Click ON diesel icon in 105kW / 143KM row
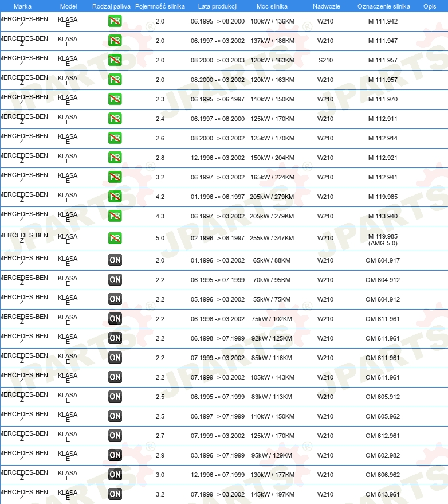 pos(115,377)
